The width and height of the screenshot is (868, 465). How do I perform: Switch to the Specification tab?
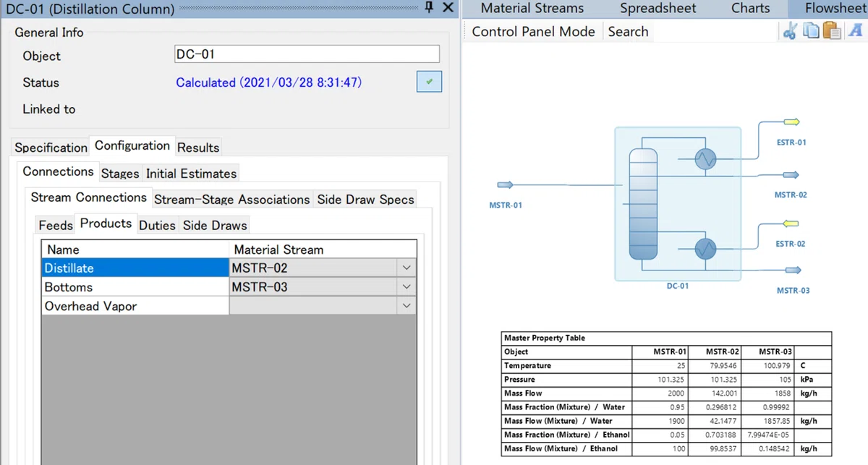(x=51, y=148)
